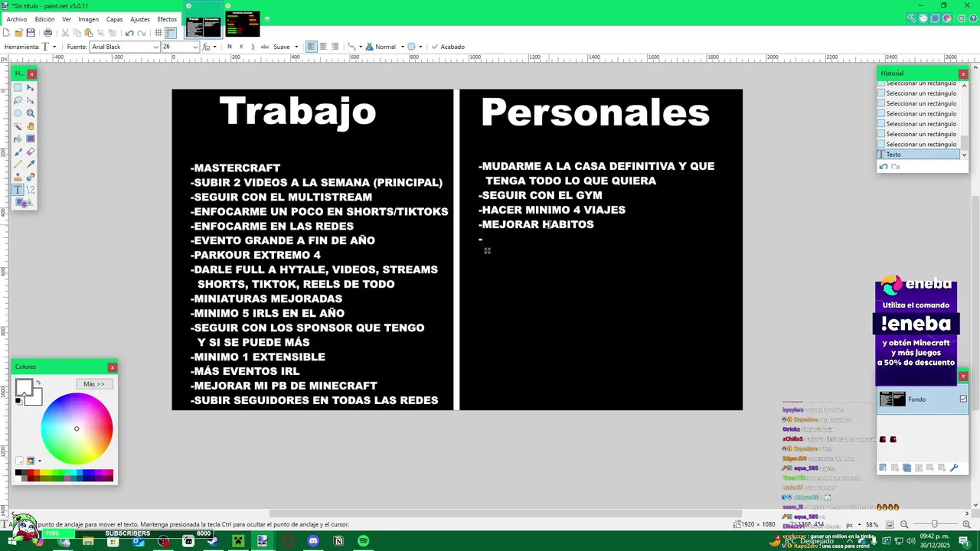The height and width of the screenshot is (551, 980).
Task: Toggle bold text formatting
Action: 229,47
